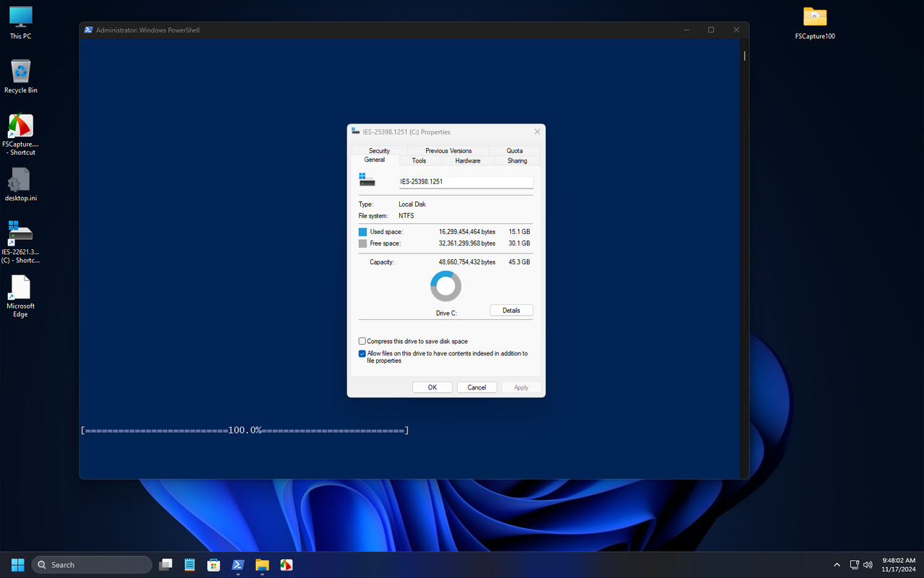
Task: Click the '45.3 GB' capacity text
Action: 519,262
